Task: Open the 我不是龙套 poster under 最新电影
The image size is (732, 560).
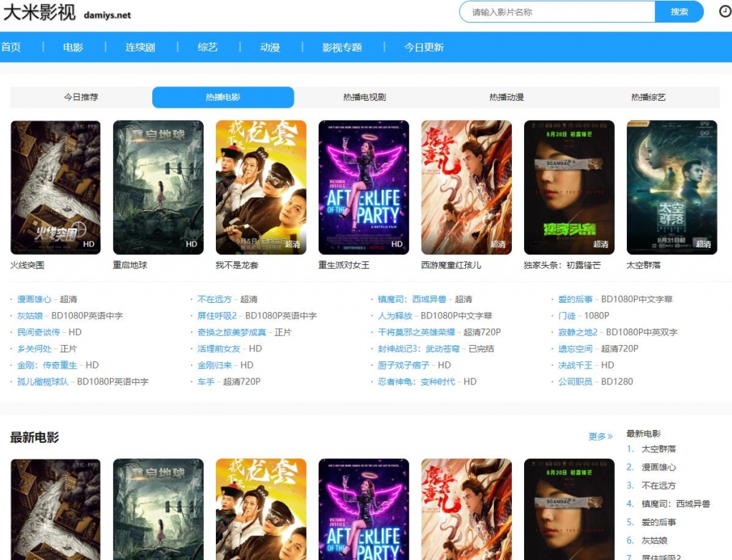Action: (261, 509)
